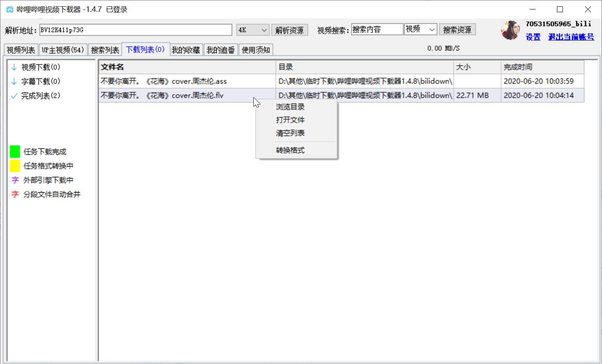
Task: Open the 4K quality dropdown
Action: tap(253, 30)
